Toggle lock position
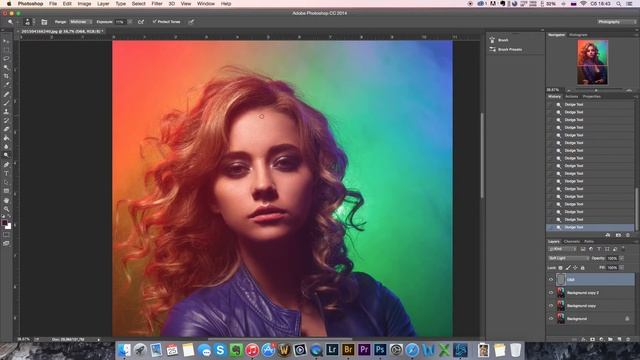The image size is (640, 360). tap(575, 268)
